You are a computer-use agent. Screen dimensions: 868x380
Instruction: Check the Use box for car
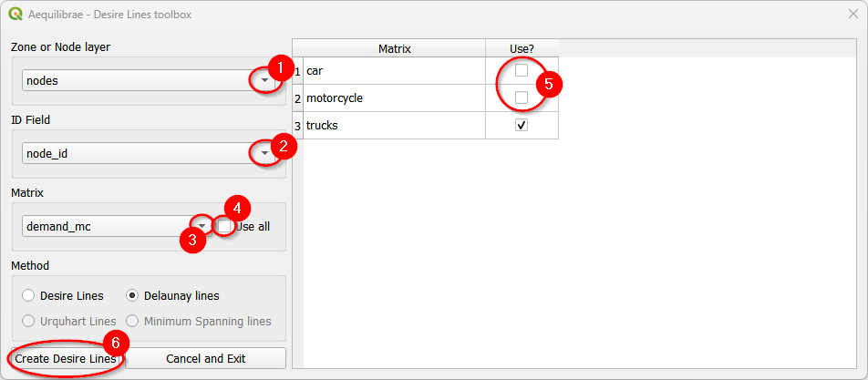[522, 71]
